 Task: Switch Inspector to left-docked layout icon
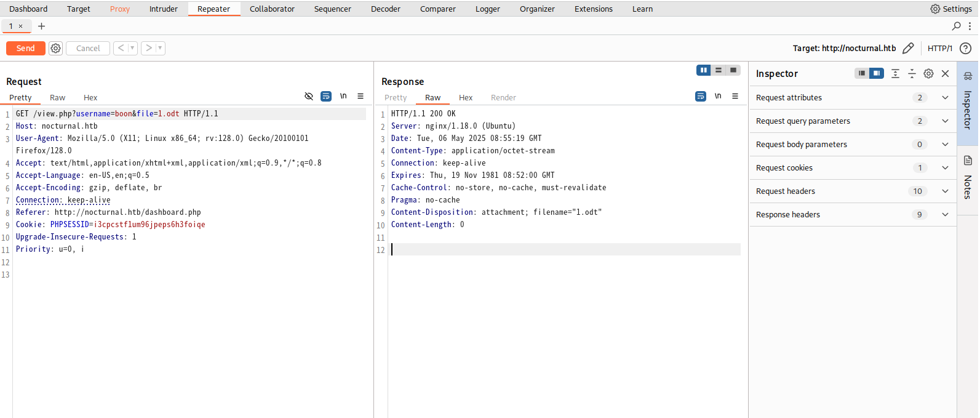[x=862, y=73]
